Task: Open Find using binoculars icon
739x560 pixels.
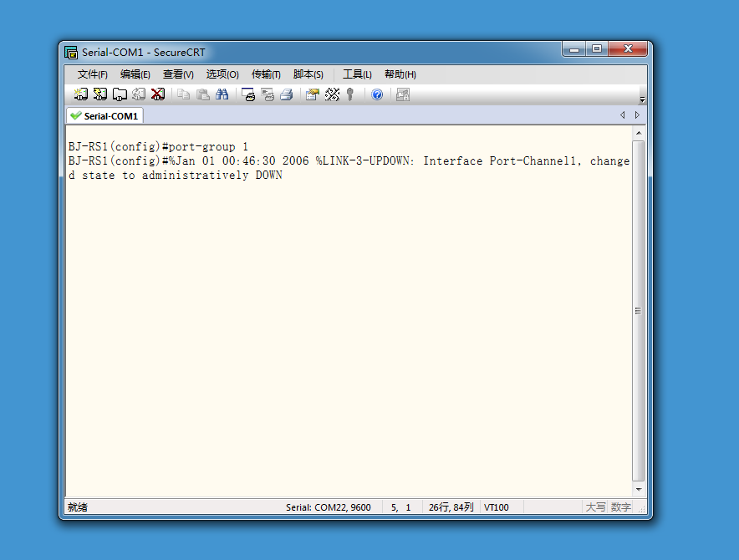Action: point(222,94)
